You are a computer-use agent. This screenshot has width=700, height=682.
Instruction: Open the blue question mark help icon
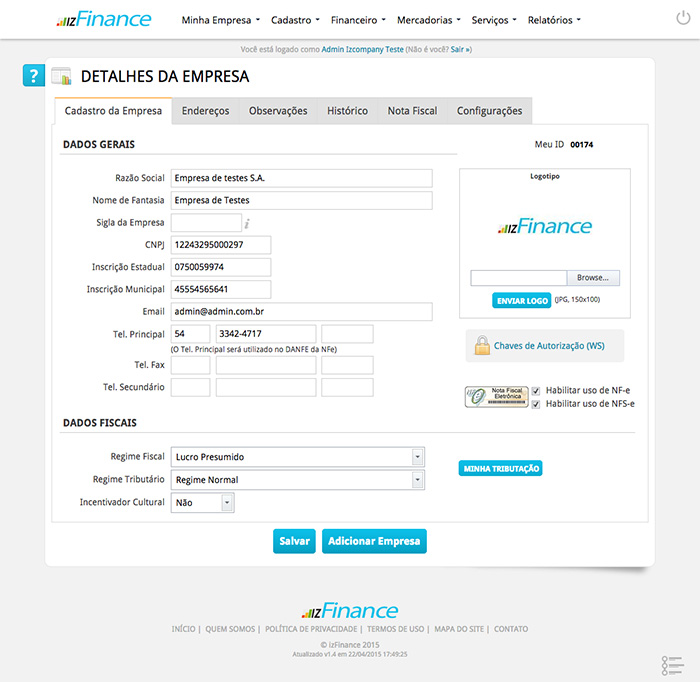[x=33, y=76]
